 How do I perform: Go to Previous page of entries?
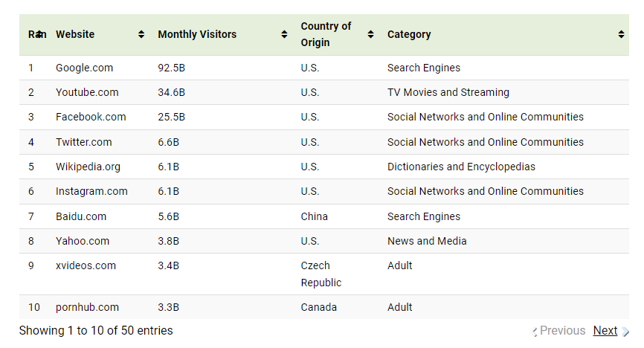pyautogui.click(x=562, y=330)
